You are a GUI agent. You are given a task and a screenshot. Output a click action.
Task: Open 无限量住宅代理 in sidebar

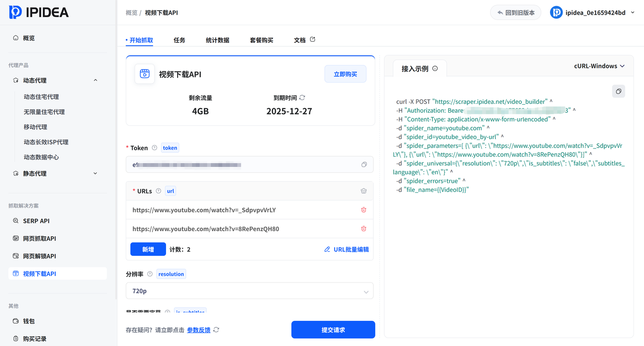click(44, 112)
